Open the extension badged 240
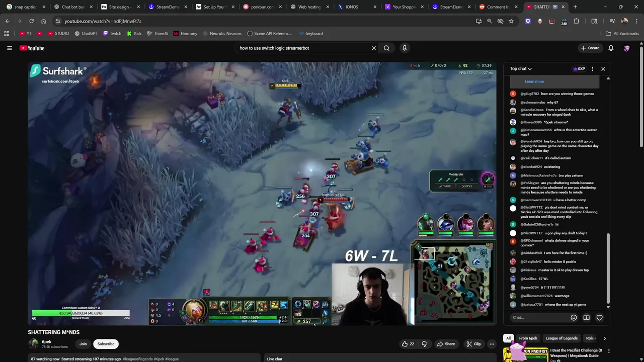Image resolution: width=644 pixels, height=362 pixels. [564, 22]
